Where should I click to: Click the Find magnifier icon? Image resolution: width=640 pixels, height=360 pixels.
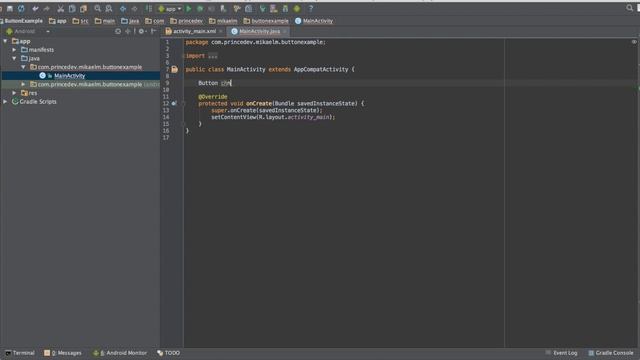point(98,8)
